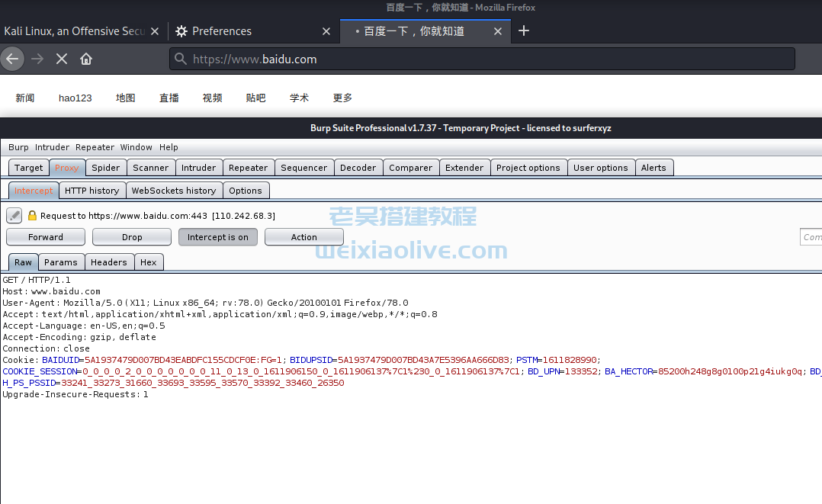Open the 直播 link on Baidu
This screenshot has width=822, height=504.
(x=169, y=98)
